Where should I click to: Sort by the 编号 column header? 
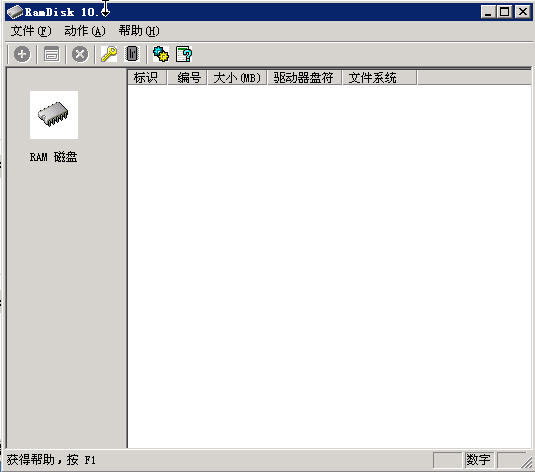(187, 77)
